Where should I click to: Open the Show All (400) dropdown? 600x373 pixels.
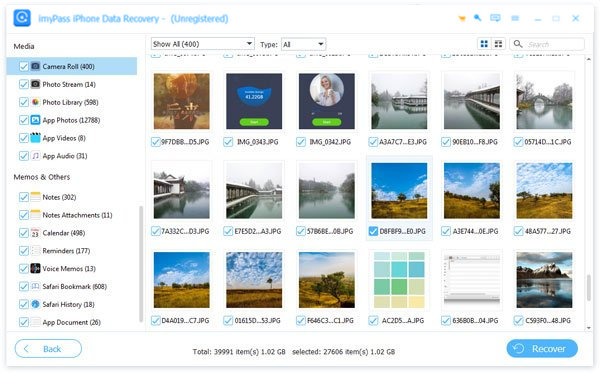[202, 44]
